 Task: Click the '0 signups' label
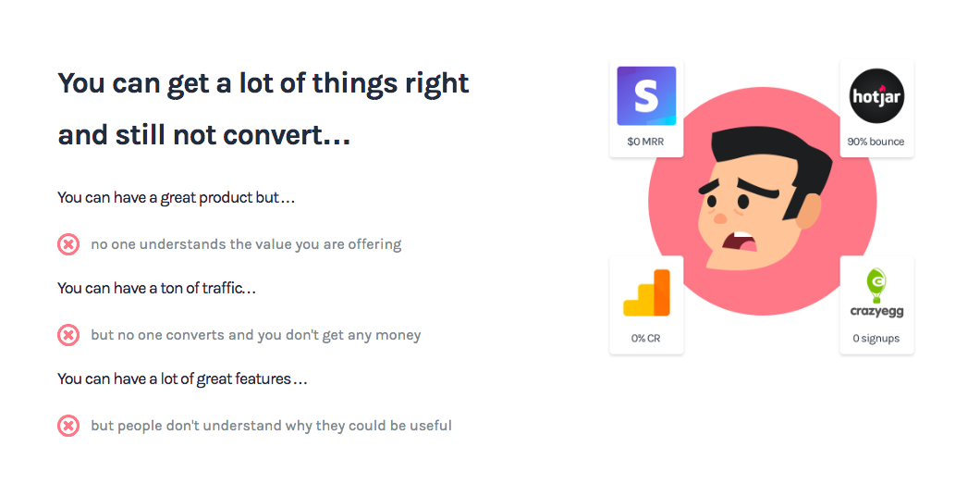(x=876, y=339)
